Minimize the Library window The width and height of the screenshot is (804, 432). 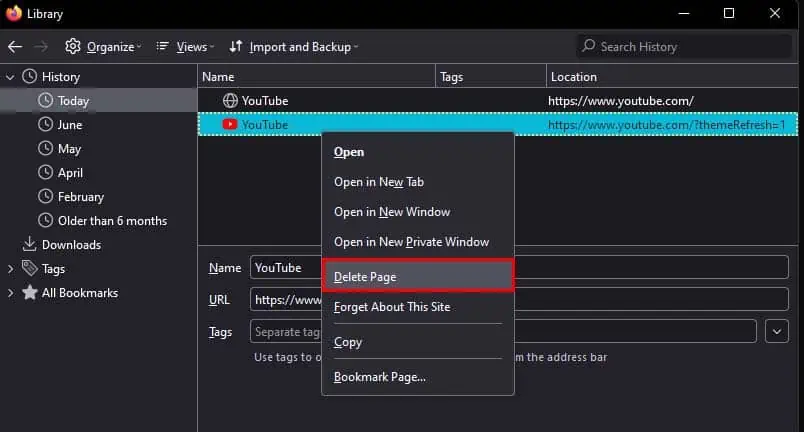coord(684,13)
